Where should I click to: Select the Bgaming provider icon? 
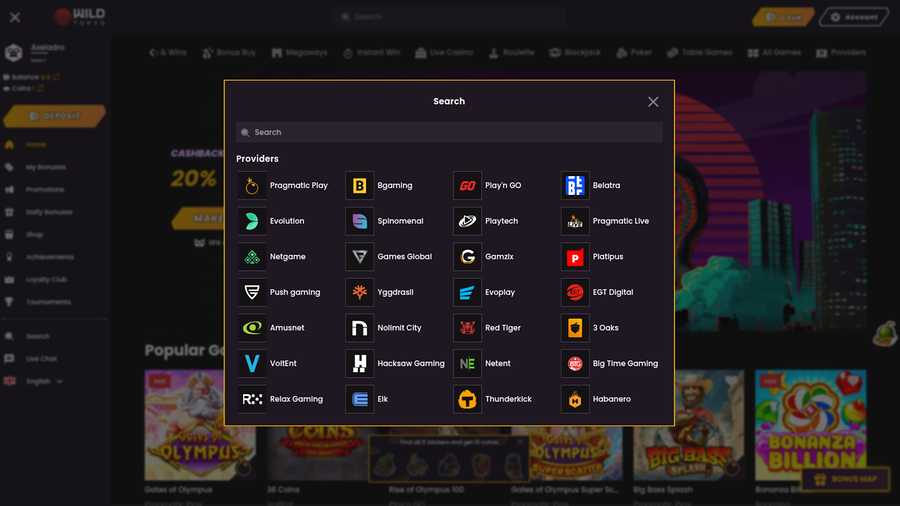tap(359, 185)
